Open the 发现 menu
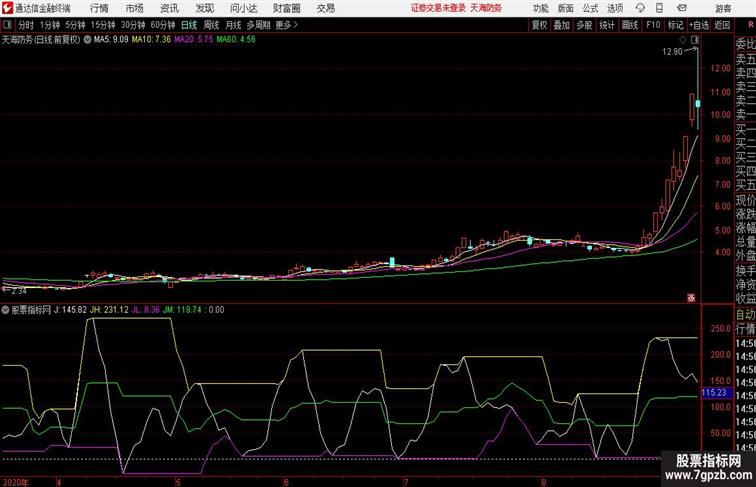 click(204, 8)
